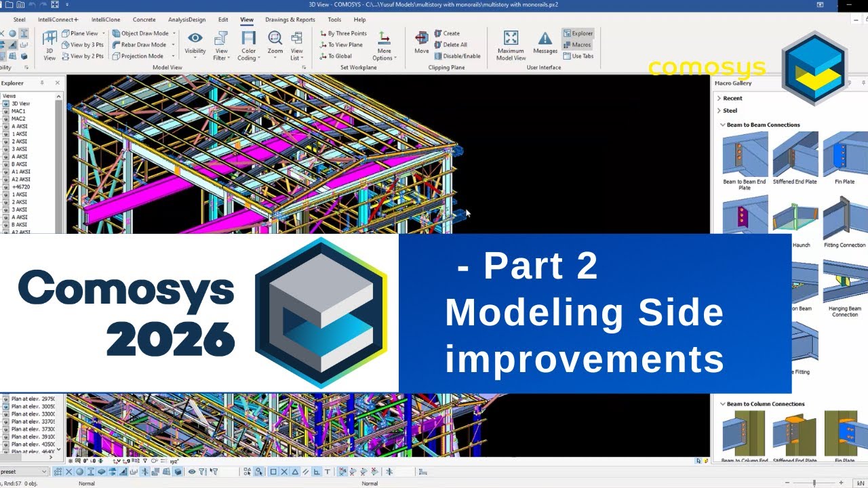
Task: Select the clipping plane Move tool
Action: pyautogui.click(x=422, y=43)
